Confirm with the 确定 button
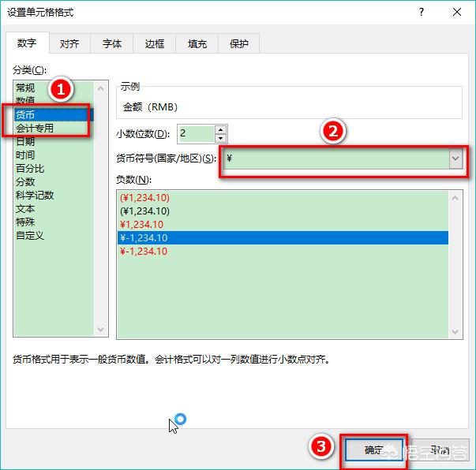 coord(373,449)
